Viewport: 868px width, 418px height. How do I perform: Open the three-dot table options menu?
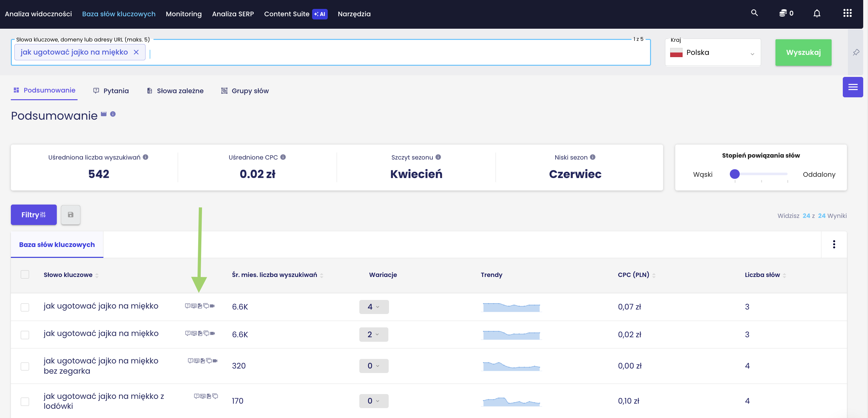[834, 244]
